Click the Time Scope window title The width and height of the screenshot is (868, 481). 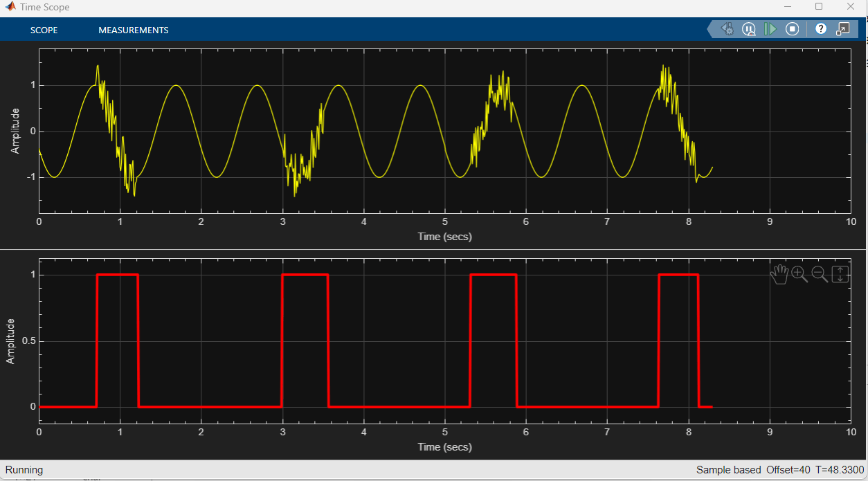point(45,7)
